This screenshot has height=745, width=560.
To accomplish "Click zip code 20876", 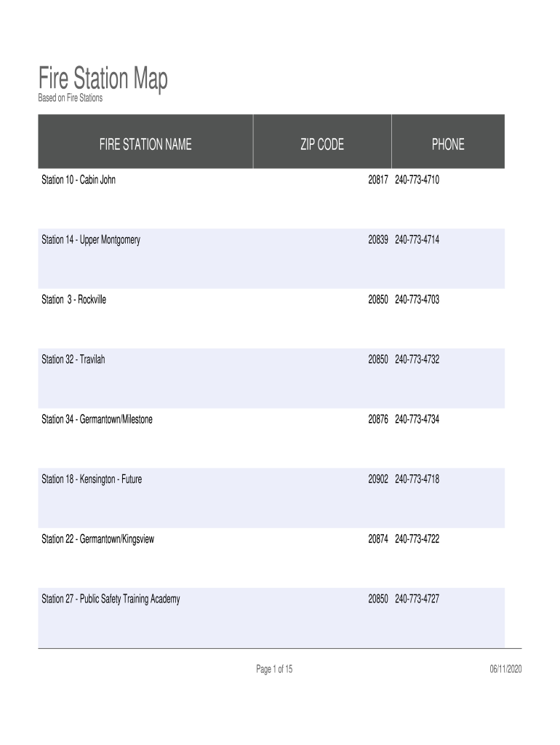I will pyautogui.click(x=378, y=419).
